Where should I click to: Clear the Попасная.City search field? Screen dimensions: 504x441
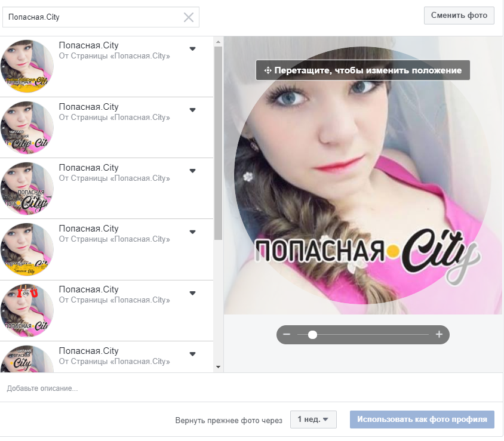(189, 17)
